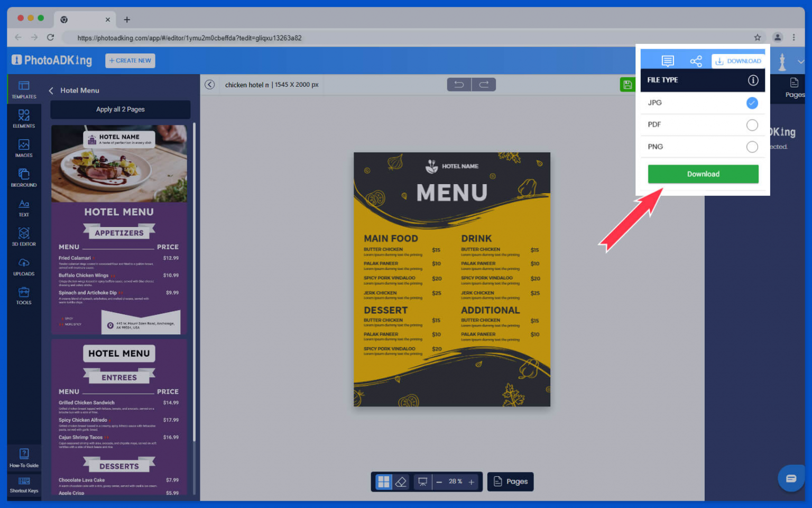Expand the user account chevron
Screen dimensions: 812x508
tap(801, 61)
